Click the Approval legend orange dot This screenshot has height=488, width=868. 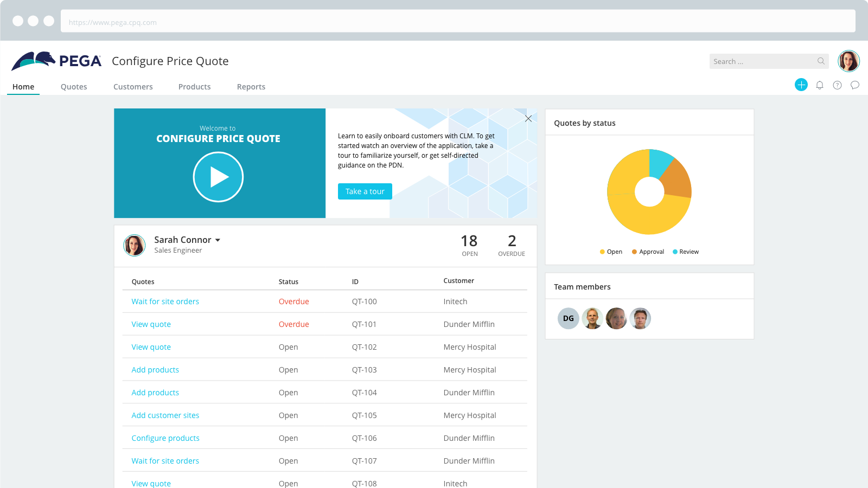(634, 252)
